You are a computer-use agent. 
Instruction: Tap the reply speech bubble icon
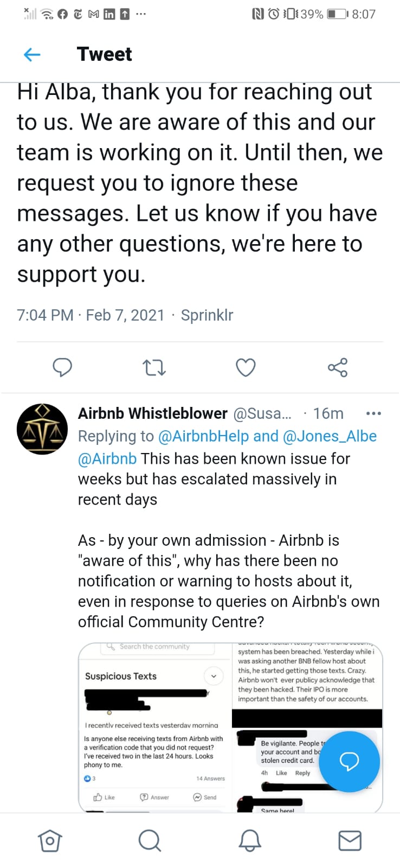coord(62,367)
